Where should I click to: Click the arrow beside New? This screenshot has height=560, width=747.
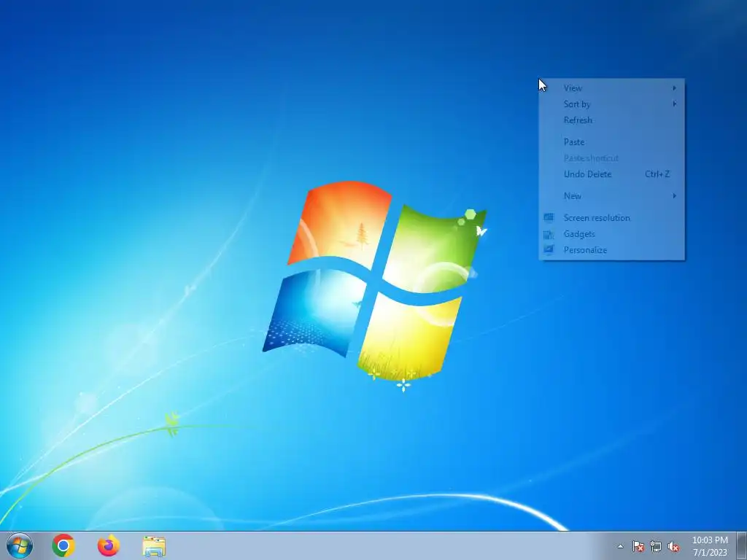[675, 195]
